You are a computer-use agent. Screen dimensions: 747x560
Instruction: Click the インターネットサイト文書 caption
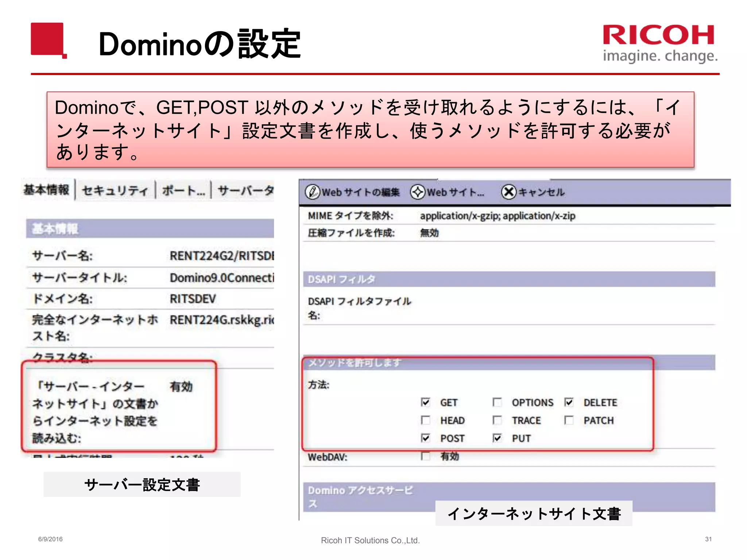[x=534, y=514]
